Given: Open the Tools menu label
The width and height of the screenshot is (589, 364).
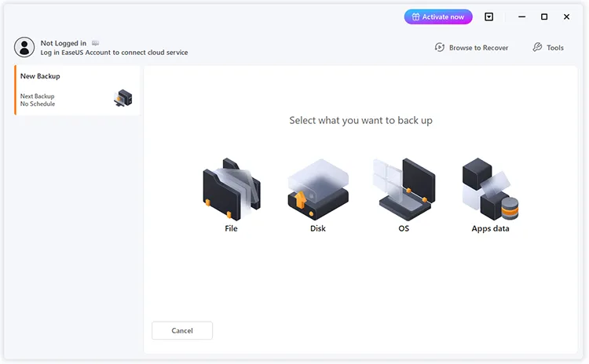Looking at the screenshot, I should (555, 48).
